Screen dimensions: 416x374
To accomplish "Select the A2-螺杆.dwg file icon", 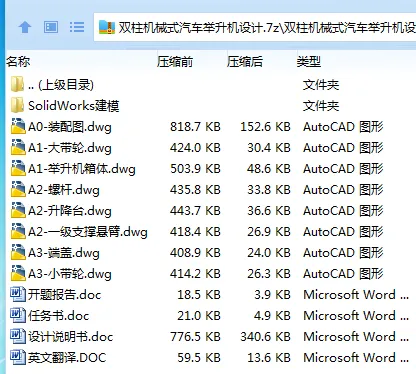I will [x=18, y=189].
